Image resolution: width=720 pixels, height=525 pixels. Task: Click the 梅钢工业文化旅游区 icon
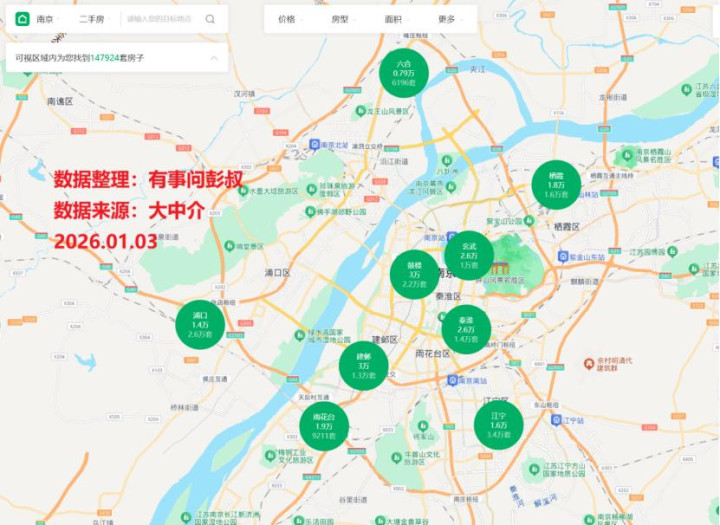(x=270, y=456)
